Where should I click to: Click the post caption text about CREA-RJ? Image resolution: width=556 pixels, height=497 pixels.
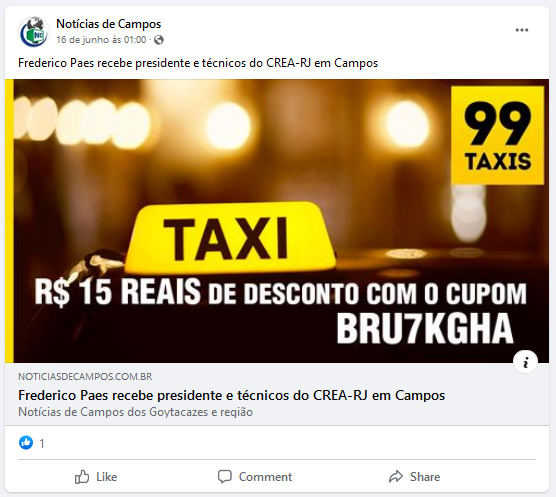[198, 63]
